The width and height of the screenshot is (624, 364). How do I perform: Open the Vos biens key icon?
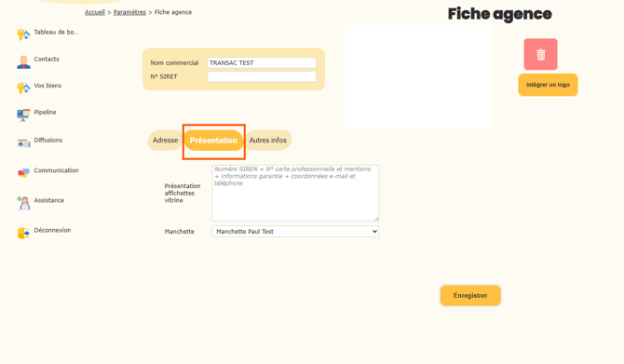pyautogui.click(x=23, y=88)
